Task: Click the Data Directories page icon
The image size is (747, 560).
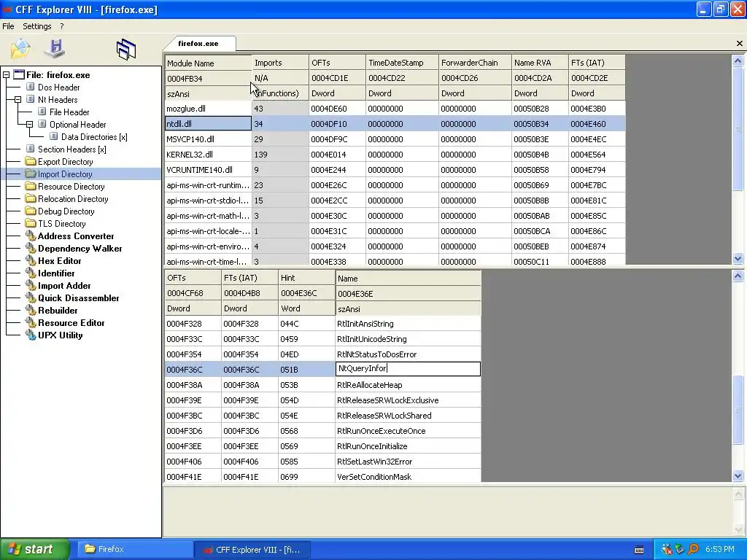Action: tap(54, 136)
